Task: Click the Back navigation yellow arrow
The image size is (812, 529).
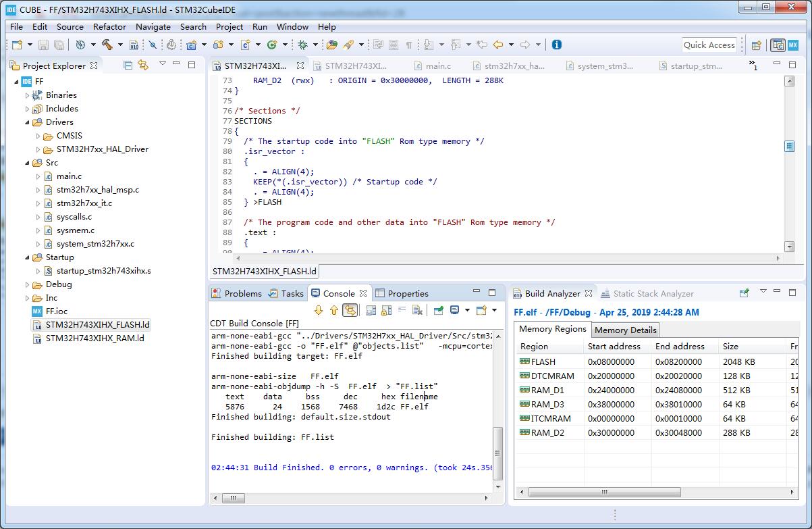Action: click(498, 45)
